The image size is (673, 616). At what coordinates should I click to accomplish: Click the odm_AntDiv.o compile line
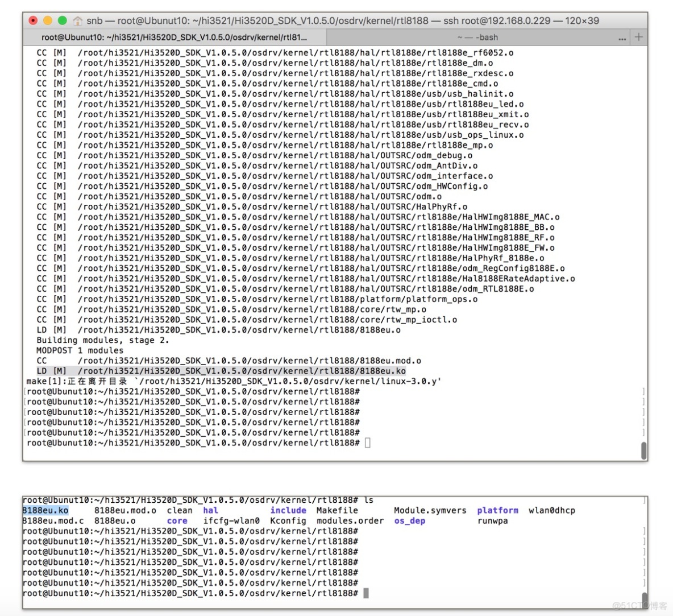[257, 166]
